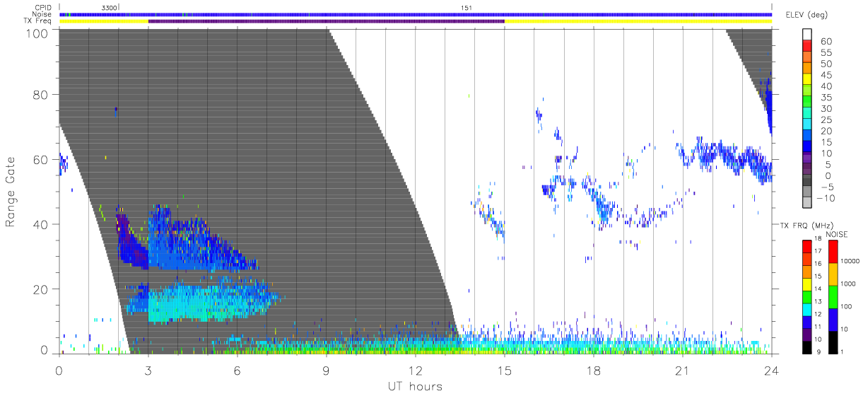Click the 100 tick on Range Gate axis
This screenshot has height=401, width=868.
coord(37,33)
